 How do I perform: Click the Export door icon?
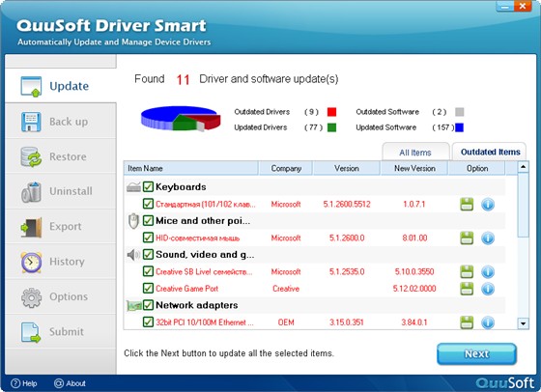pyautogui.click(x=31, y=227)
